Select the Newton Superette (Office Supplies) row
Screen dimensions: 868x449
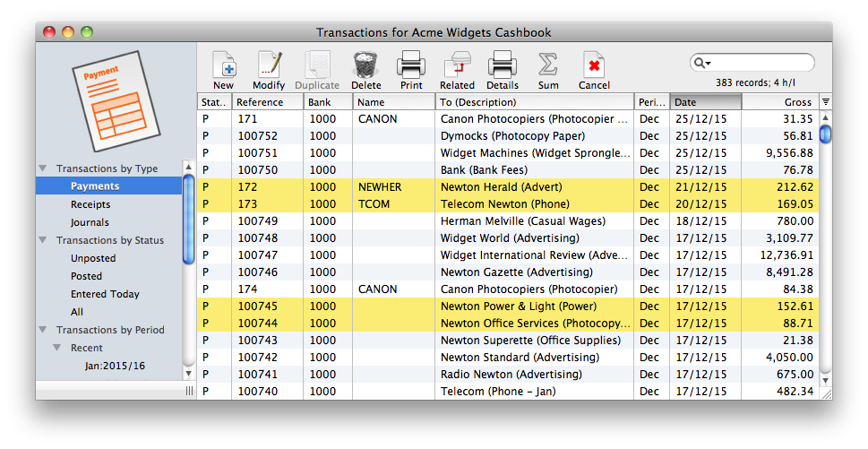(508, 340)
